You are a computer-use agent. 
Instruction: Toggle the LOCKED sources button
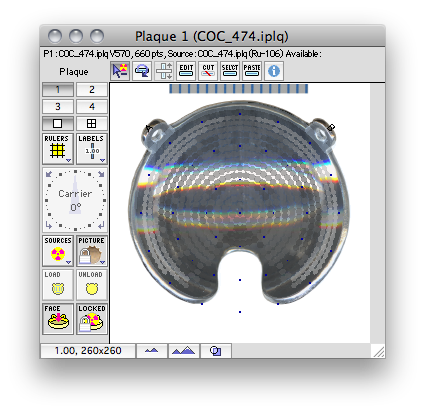tap(92, 319)
